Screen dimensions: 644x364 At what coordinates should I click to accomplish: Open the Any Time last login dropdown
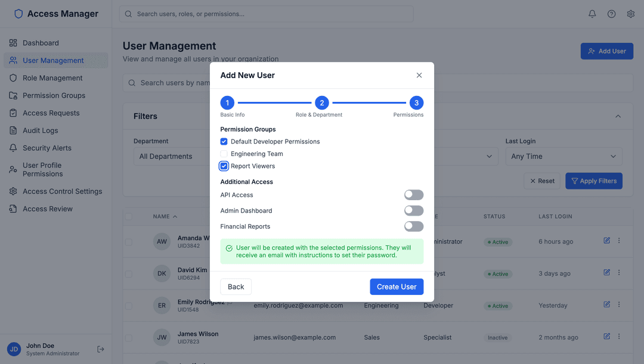(x=564, y=156)
